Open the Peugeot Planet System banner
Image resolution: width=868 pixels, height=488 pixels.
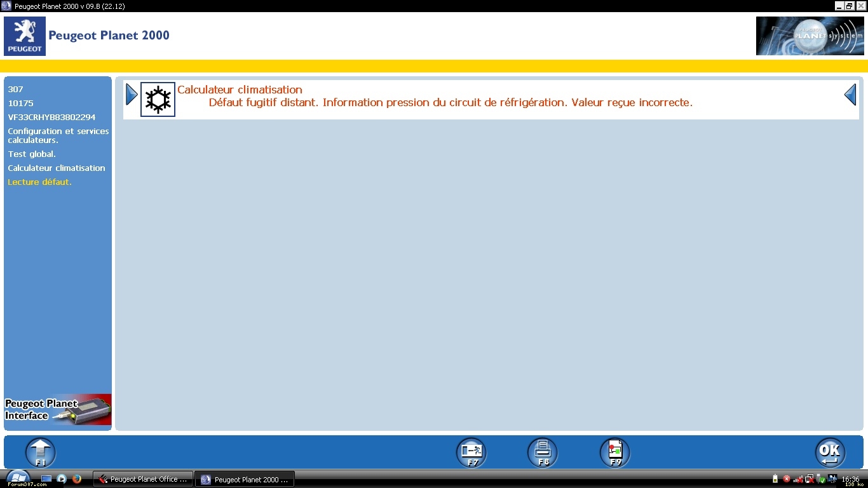coord(810,36)
